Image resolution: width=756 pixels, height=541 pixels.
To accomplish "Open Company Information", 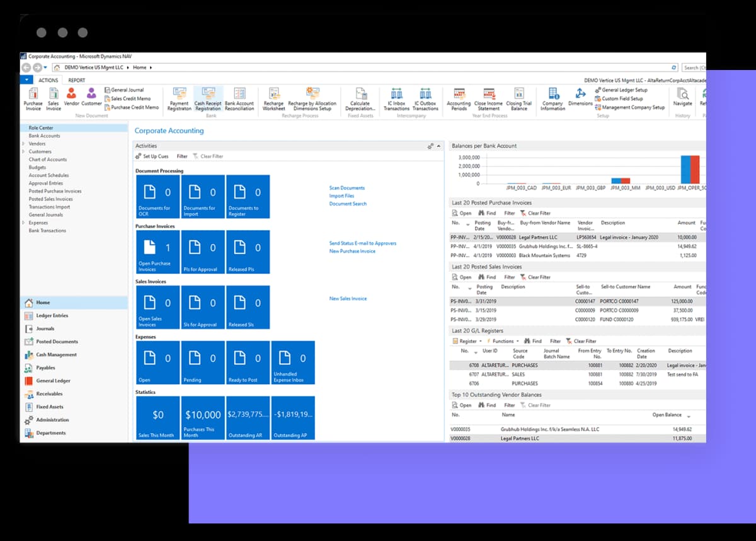I will [x=553, y=101].
